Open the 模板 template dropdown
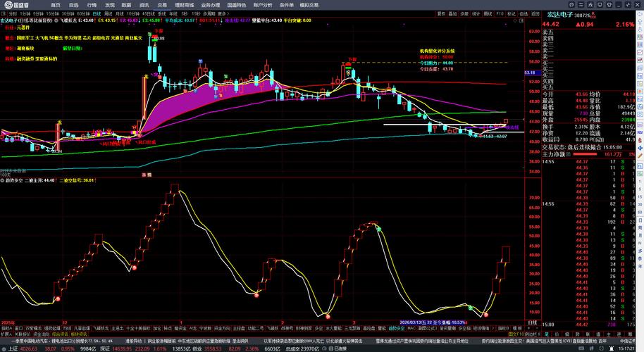 tap(517, 328)
